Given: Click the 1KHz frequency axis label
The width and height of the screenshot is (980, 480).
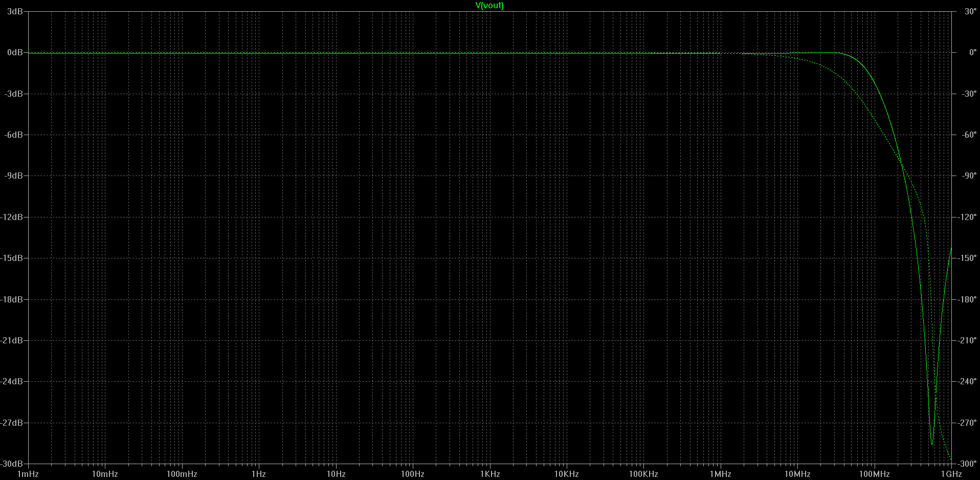Looking at the screenshot, I should click(489, 474).
